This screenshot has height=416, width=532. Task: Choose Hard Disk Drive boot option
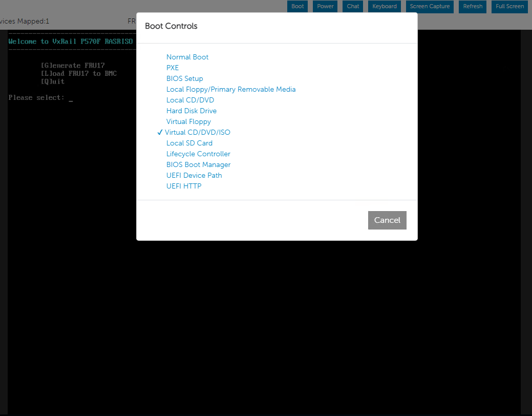[x=191, y=111]
